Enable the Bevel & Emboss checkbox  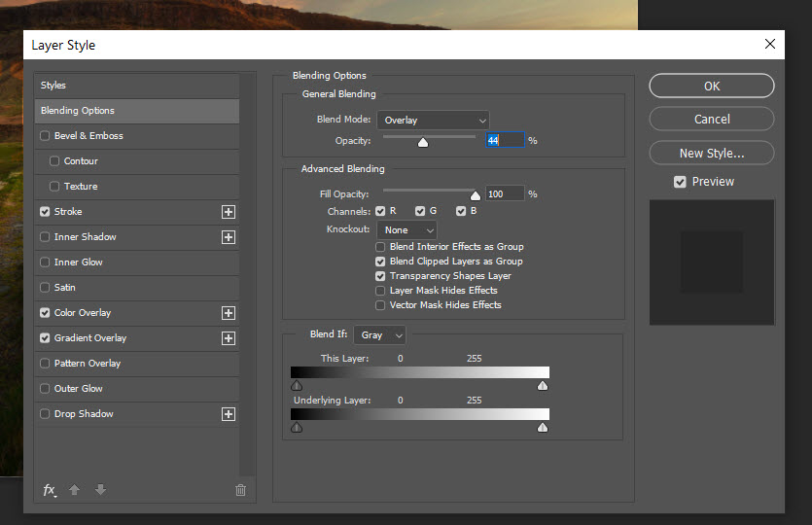(x=45, y=136)
